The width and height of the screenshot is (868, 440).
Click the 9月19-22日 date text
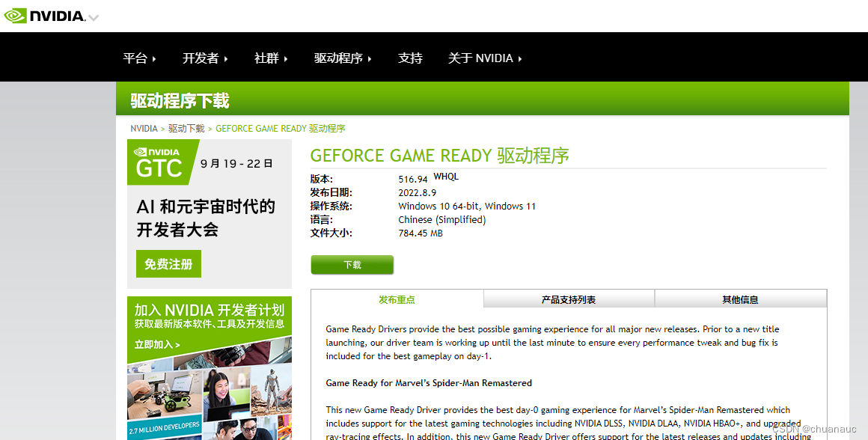click(x=236, y=163)
